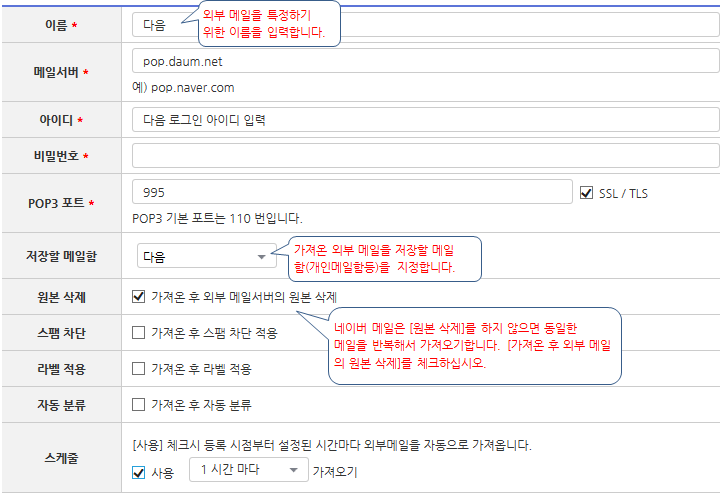Click the 메일서버 field showing pop.daum.net
This screenshot has width=721, height=494.
(x=425, y=62)
